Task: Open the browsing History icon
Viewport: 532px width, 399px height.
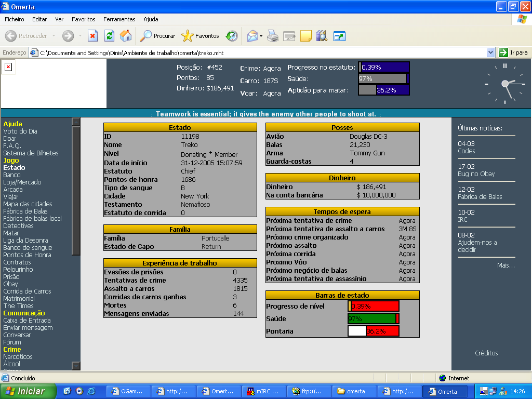Action: [232, 36]
